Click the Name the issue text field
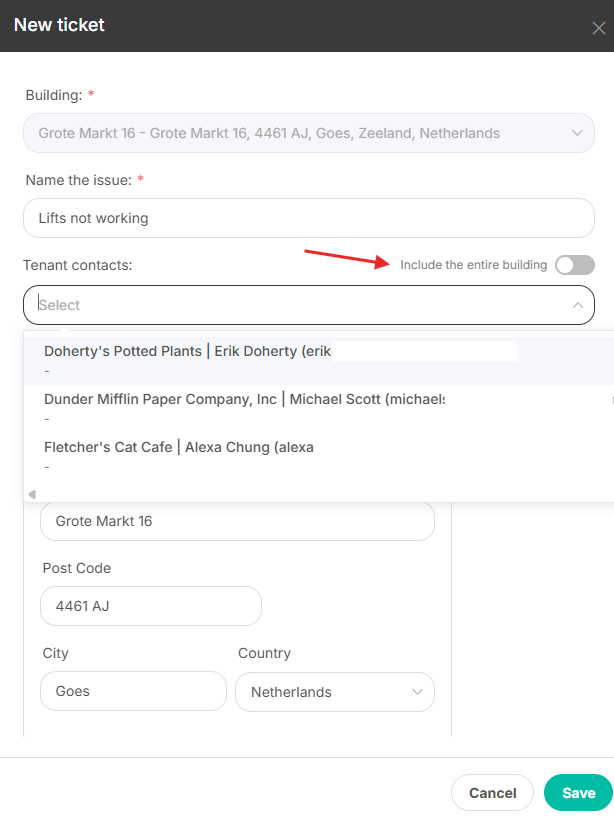614x823 pixels. (308, 218)
